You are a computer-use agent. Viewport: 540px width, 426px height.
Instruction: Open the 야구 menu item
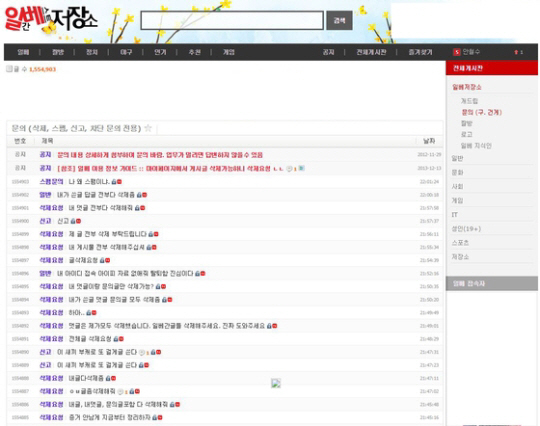click(126, 52)
